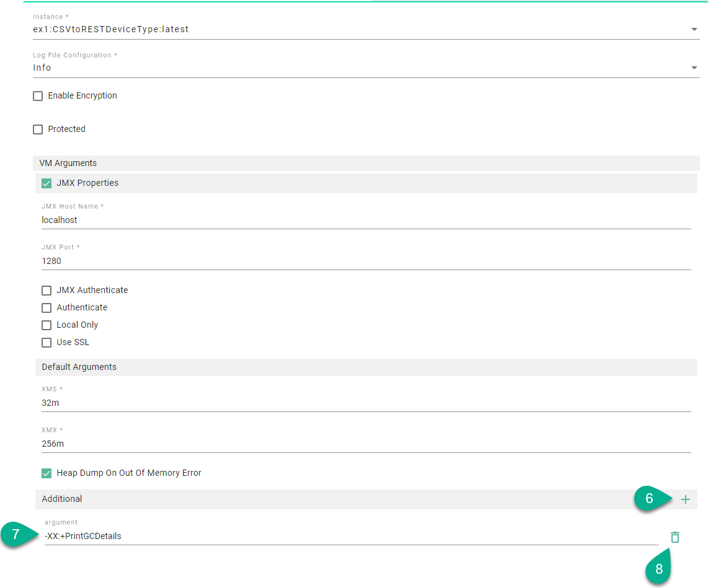Click the Additional section header label
The height and width of the screenshot is (588, 708).
point(62,499)
